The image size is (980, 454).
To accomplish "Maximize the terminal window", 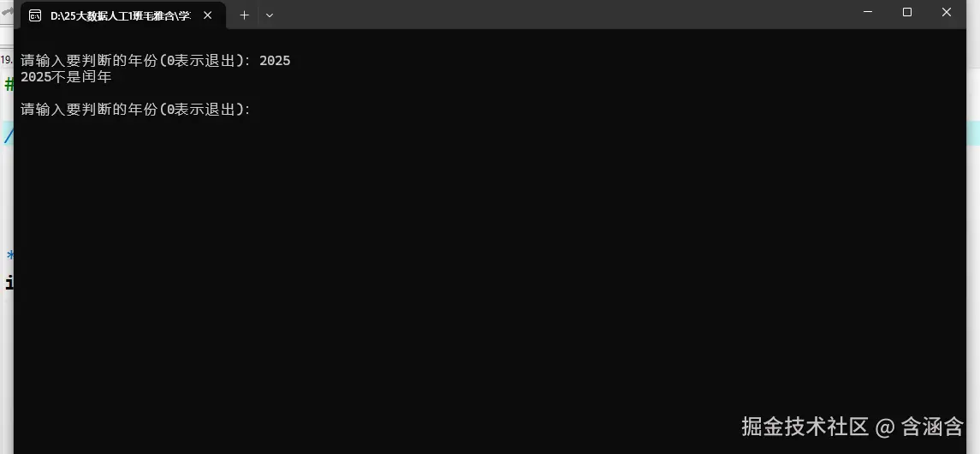I will pos(907,12).
